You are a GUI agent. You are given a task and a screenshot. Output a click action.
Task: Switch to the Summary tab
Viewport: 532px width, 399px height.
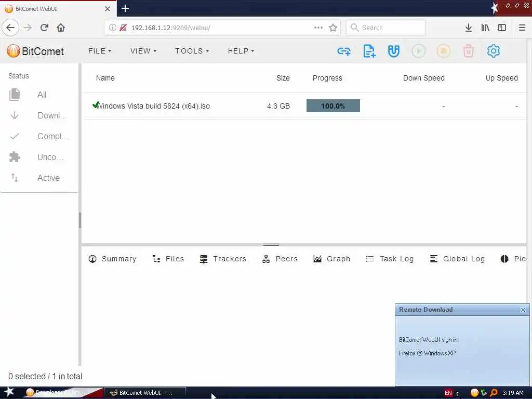(x=112, y=259)
